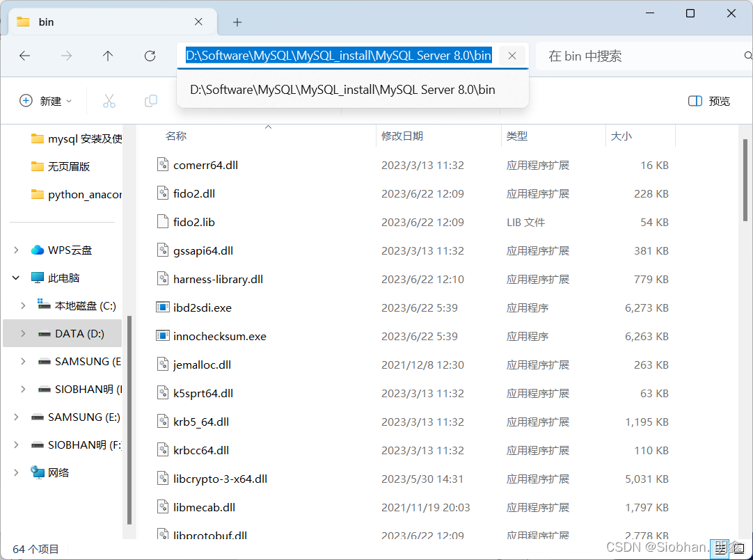Viewport: 753px width, 560px height.
Task: Open the New item menu
Action: (46, 101)
